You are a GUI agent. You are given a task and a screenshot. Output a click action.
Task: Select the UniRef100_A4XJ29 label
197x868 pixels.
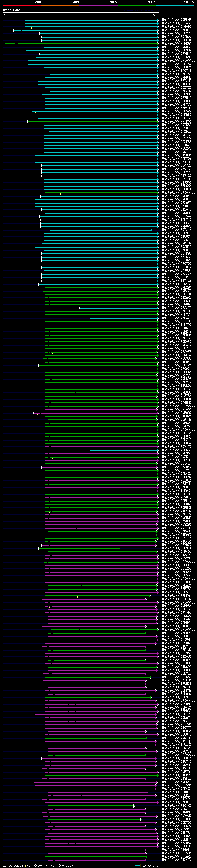tap(176, 555)
